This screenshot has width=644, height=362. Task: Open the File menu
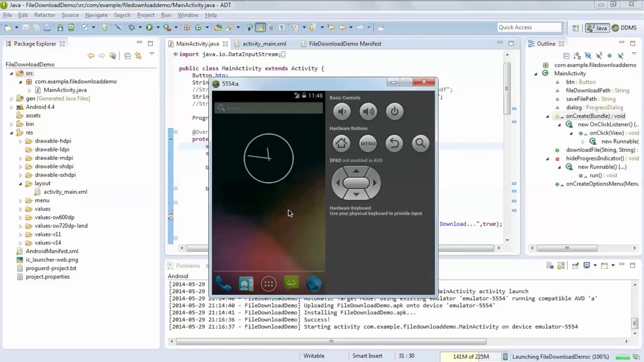(x=8, y=15)
